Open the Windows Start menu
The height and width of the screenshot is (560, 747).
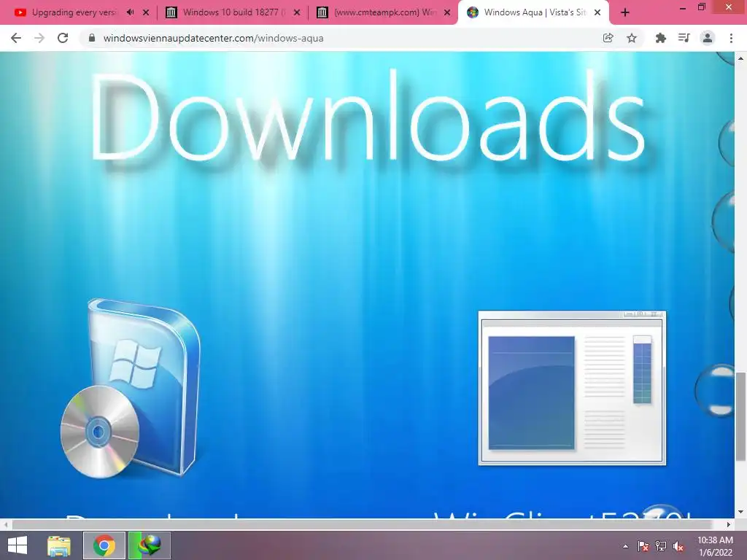click(x=18, y=545)
